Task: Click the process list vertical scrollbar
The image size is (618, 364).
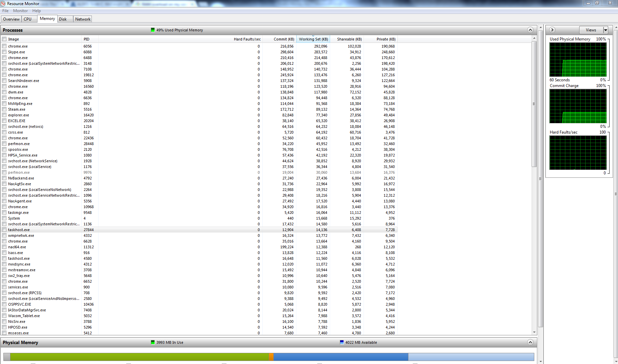Action: pyautogui.click(x=534, y=185)
